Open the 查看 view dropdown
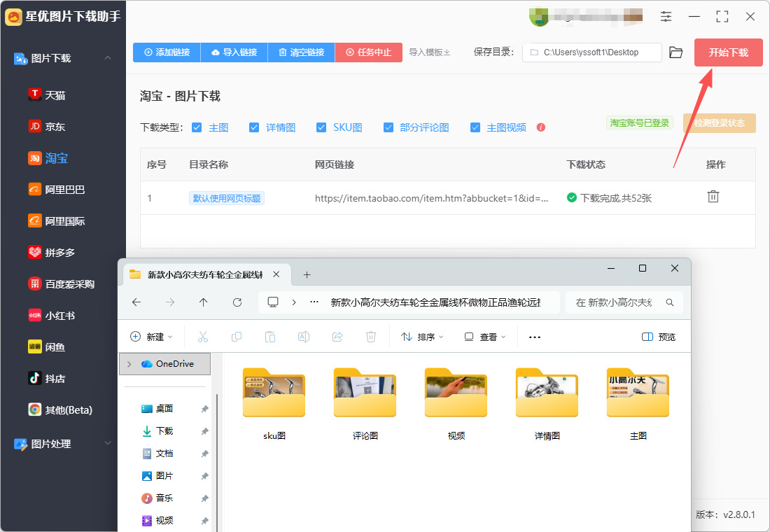 tap(484, 337)
